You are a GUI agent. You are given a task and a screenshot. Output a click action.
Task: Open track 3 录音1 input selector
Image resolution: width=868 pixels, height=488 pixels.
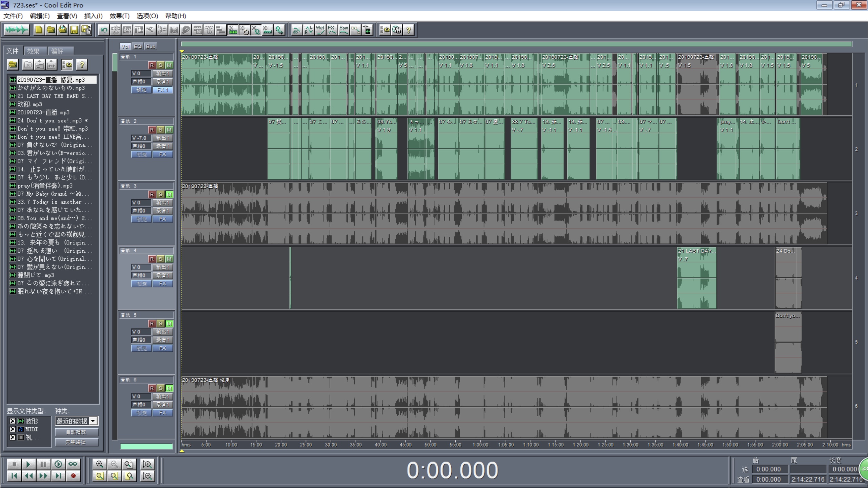(162, 211)
